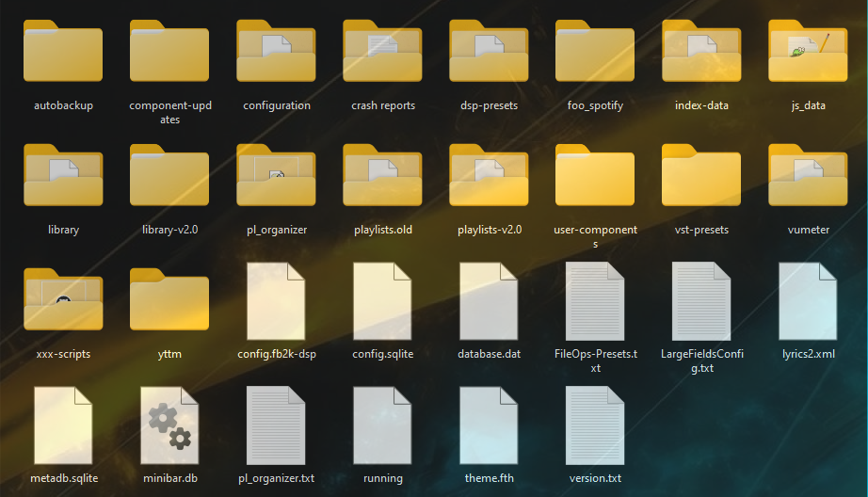Open the dsp-presets folder icon

[489, 51]
